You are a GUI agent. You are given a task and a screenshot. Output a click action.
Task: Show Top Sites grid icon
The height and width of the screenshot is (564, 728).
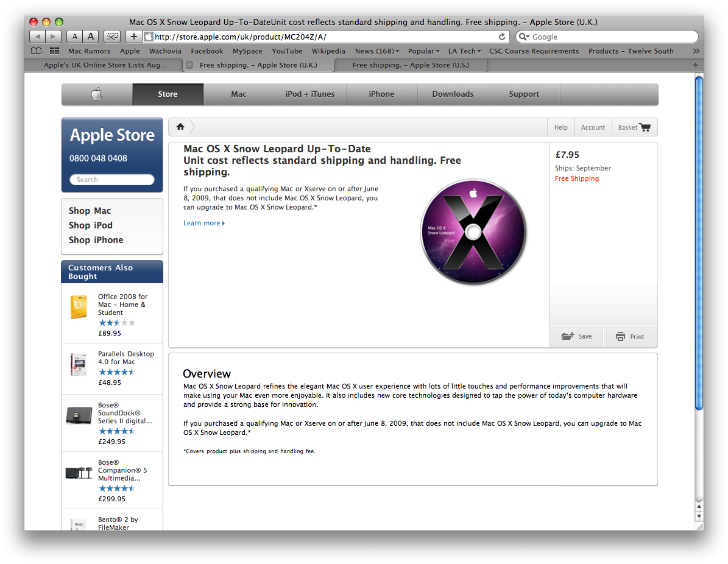point(54,51)
